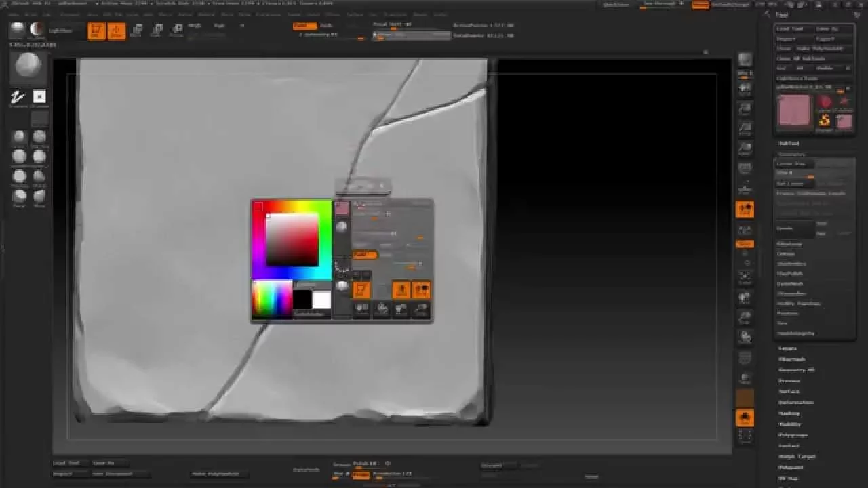The height and width of the screenshot is (488, 868).
Task: Expand the Masking section
Action: [789, 413]
